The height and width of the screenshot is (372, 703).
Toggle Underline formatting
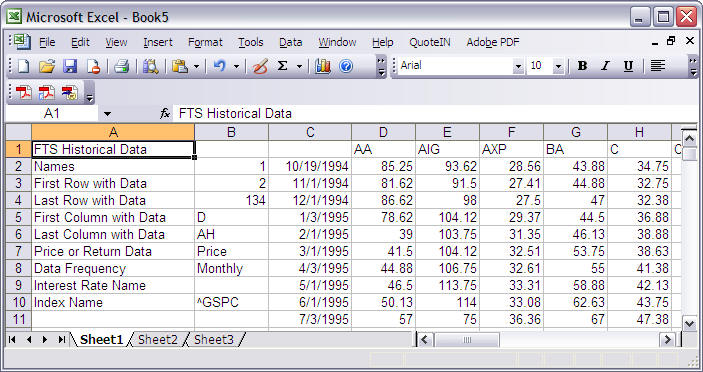[628, 66]
